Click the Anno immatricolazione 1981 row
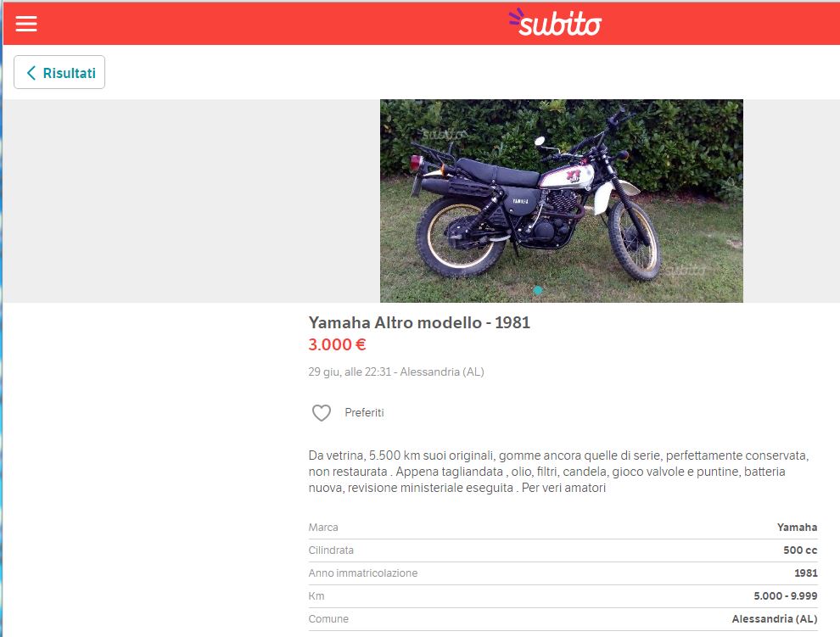 pyautogui.click(x=563, y=573)
